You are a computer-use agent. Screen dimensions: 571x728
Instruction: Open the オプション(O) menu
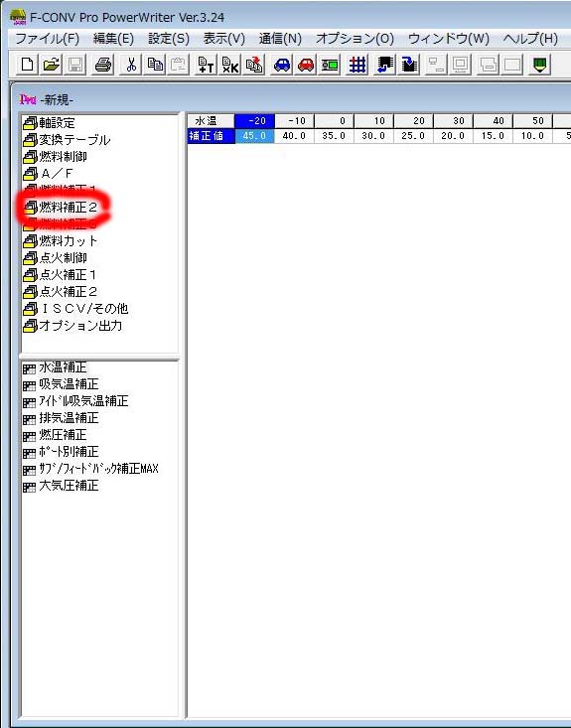(355, 39)
